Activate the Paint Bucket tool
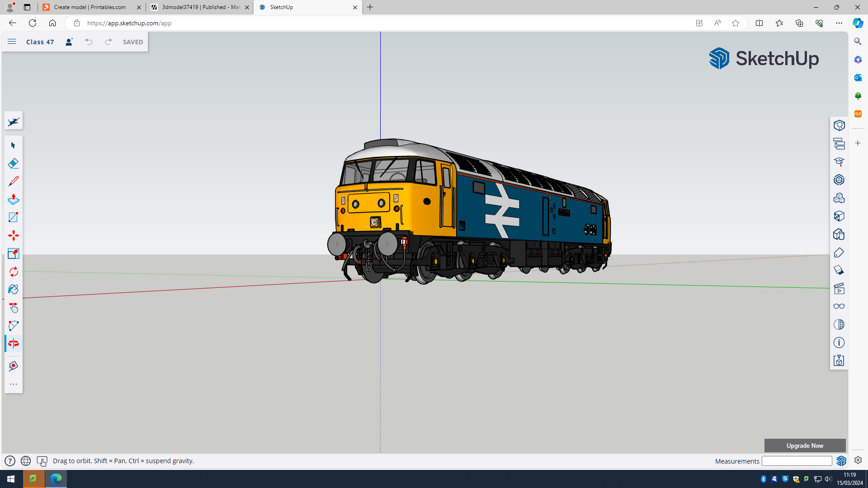Viewport: 868px width, 488px height. (13, 289)
